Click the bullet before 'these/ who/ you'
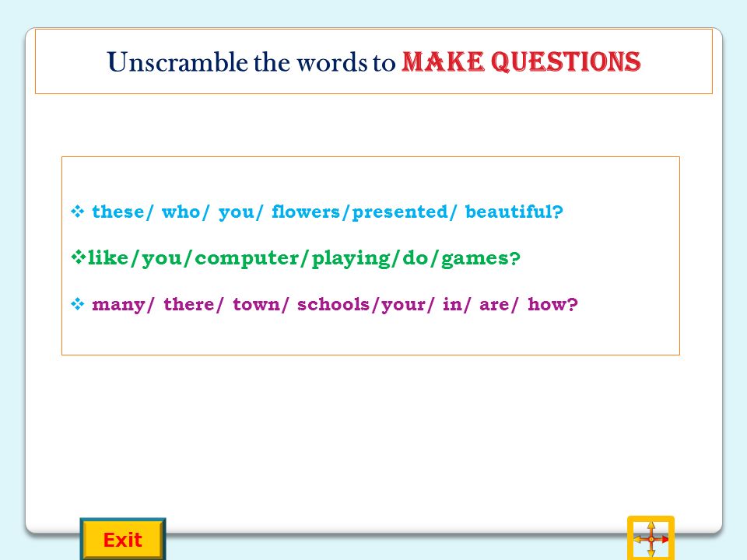The image size is (747, 560). click(78, 211)
